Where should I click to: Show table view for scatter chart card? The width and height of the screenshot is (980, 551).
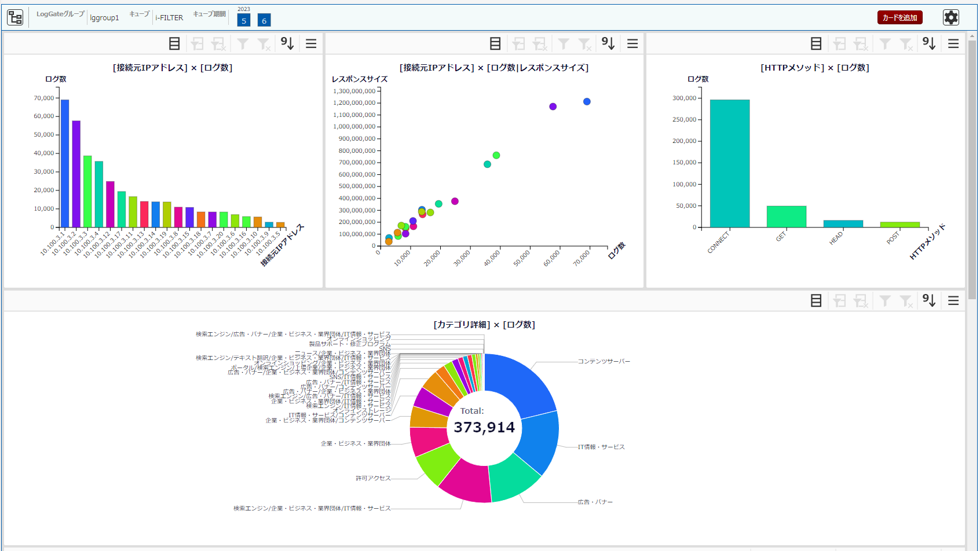[x=495, y=43]
